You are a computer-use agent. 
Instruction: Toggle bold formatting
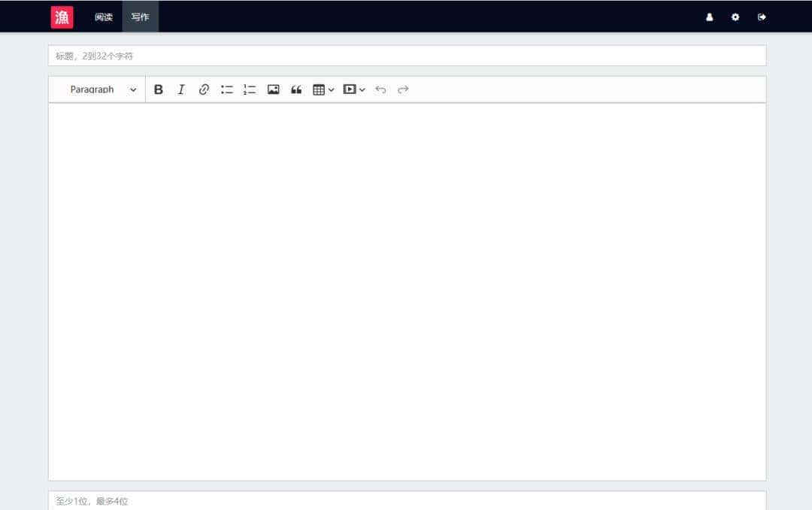pyautogui.click(x=159, y=90)
